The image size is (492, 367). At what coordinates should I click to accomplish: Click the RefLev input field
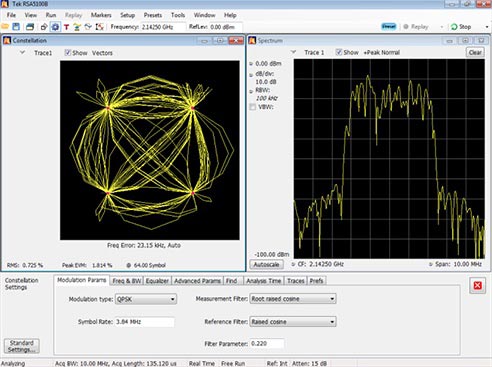tap(226, 27)
